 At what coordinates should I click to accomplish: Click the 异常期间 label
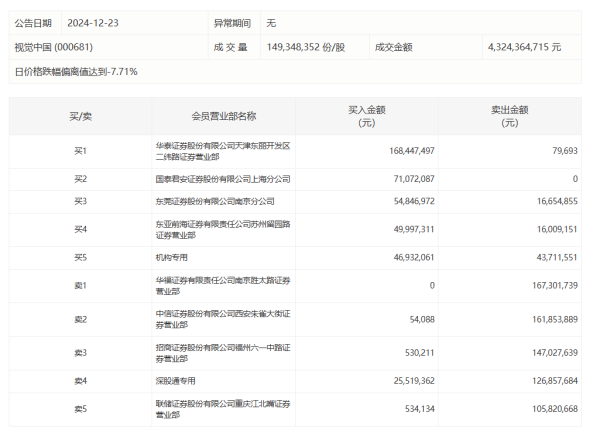[x=232, y=23]
